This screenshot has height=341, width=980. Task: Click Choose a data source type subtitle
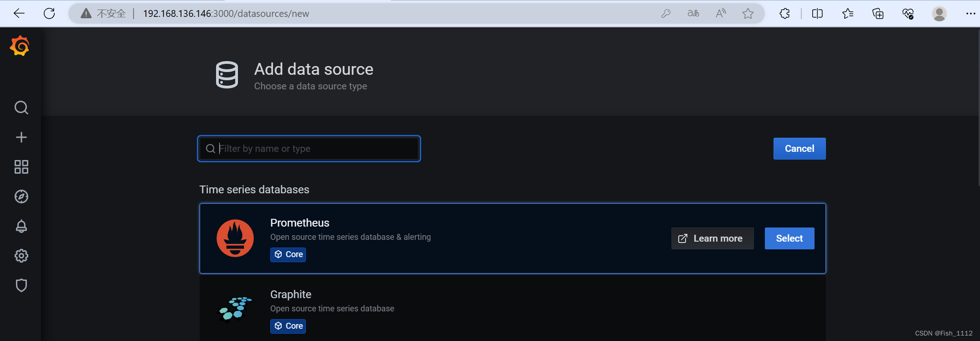click(x=310, y=86)
